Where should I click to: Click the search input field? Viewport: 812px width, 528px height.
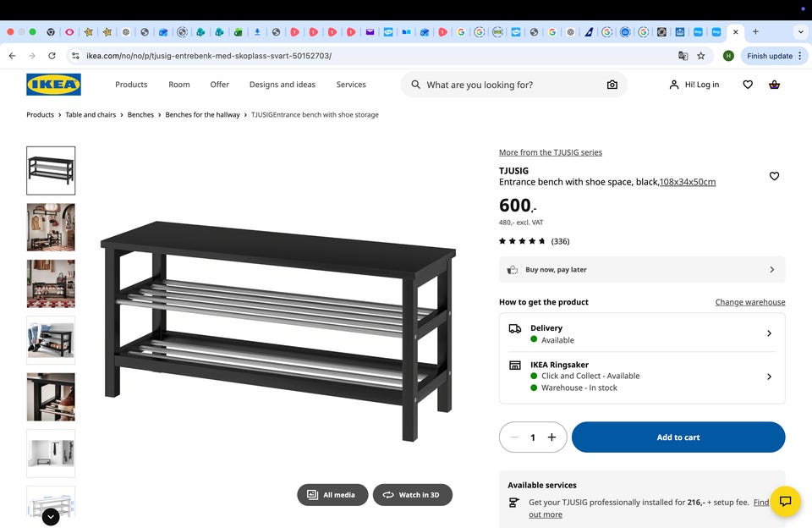pos(513,85)
